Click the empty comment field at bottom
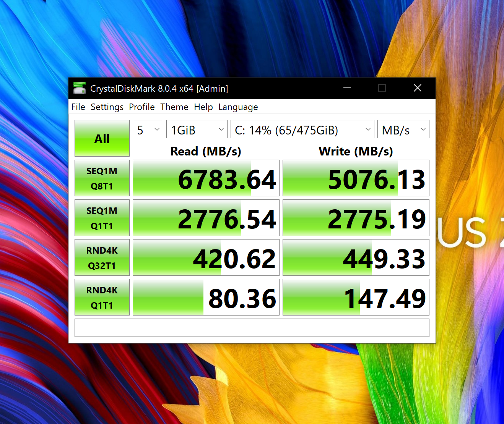The image size is (504, 424). [x=252, y=328]
